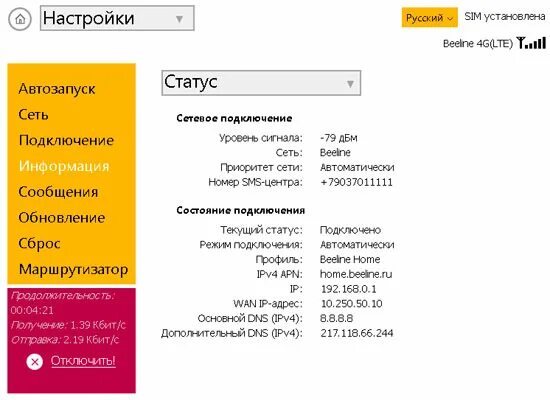
Task: Click SMS center number +79037011111
Action: pos(356,182)
